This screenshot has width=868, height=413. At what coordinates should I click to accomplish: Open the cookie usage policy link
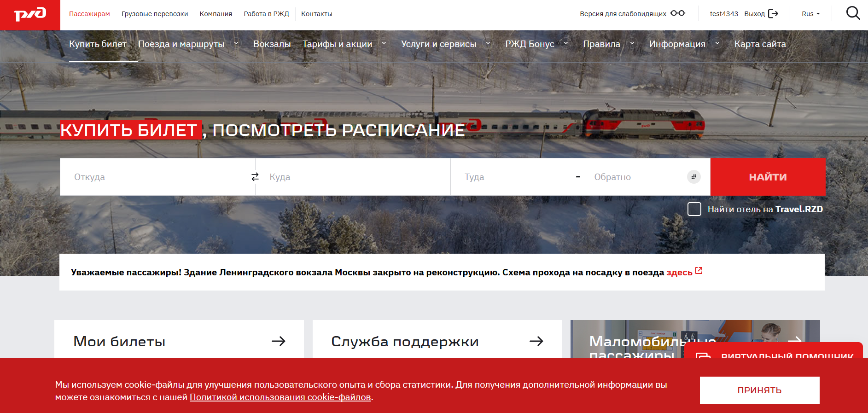(280, 397)
